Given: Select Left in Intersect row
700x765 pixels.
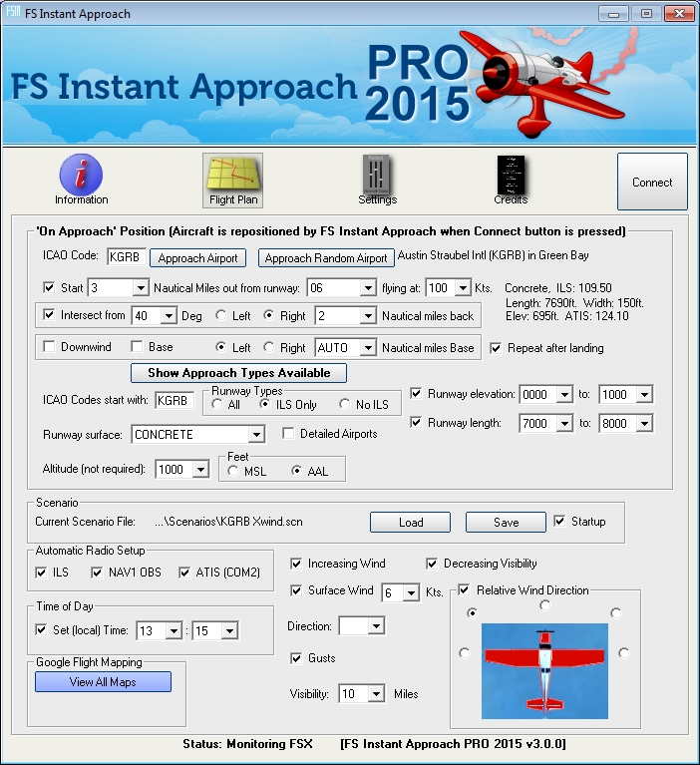Looking at the screenshot, I should point(221,315).
